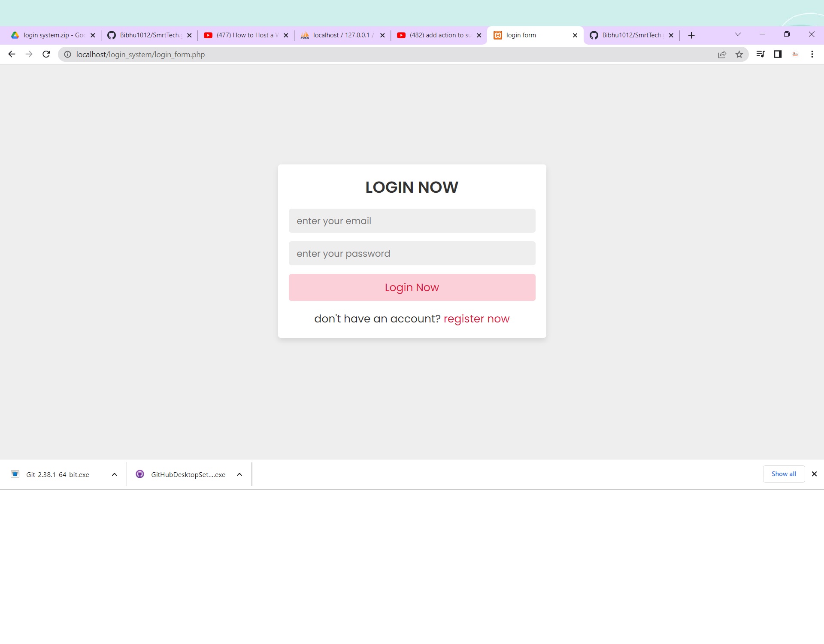
Task: Switch to the localhost / 127.0.0.1 tab
Action: click(x=339, y=35)
